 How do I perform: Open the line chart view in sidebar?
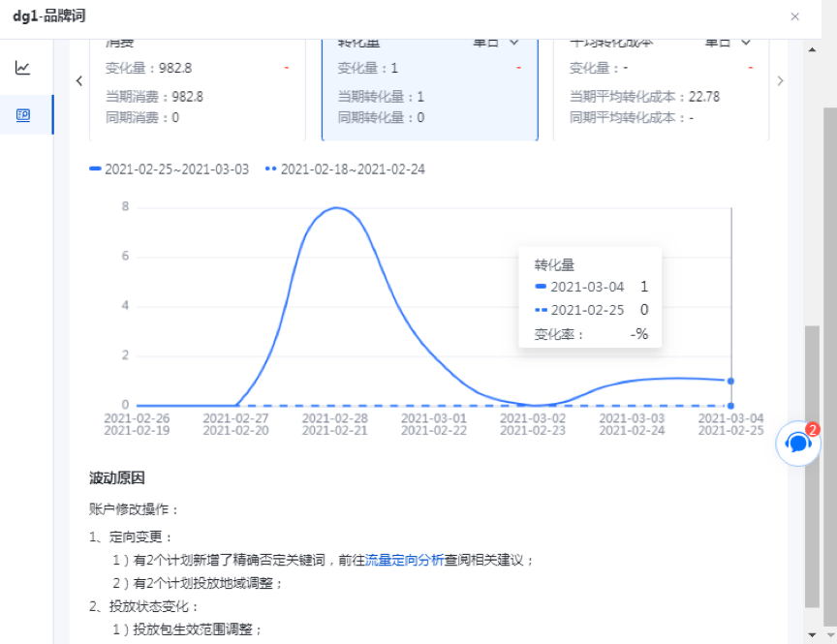[x=22, y=68]
